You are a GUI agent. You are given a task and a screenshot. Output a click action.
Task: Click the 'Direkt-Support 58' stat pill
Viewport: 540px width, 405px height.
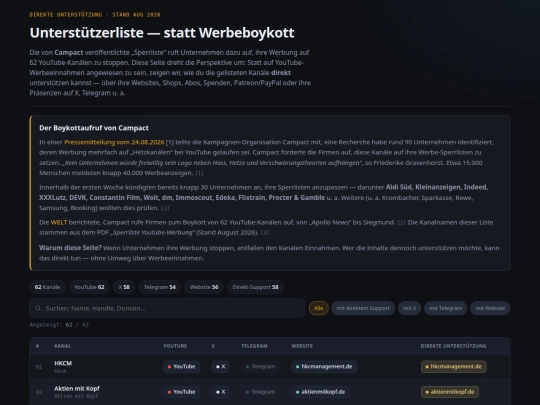(255, 287)
